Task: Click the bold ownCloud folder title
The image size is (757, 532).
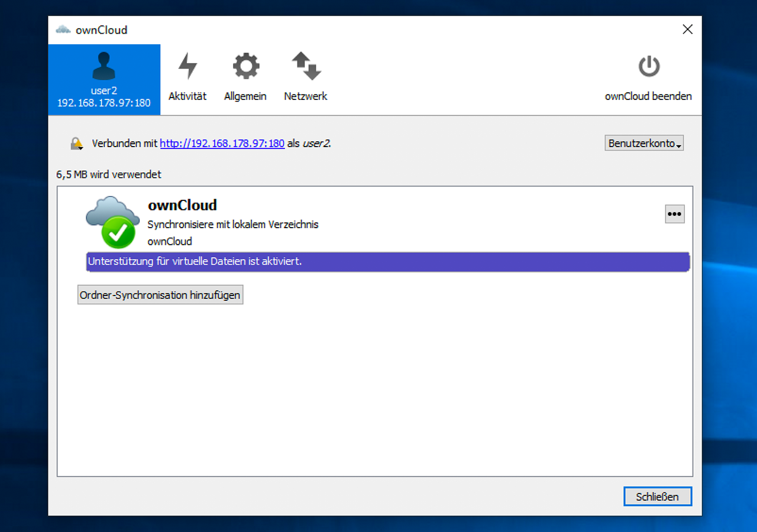Action: (182, 205)
